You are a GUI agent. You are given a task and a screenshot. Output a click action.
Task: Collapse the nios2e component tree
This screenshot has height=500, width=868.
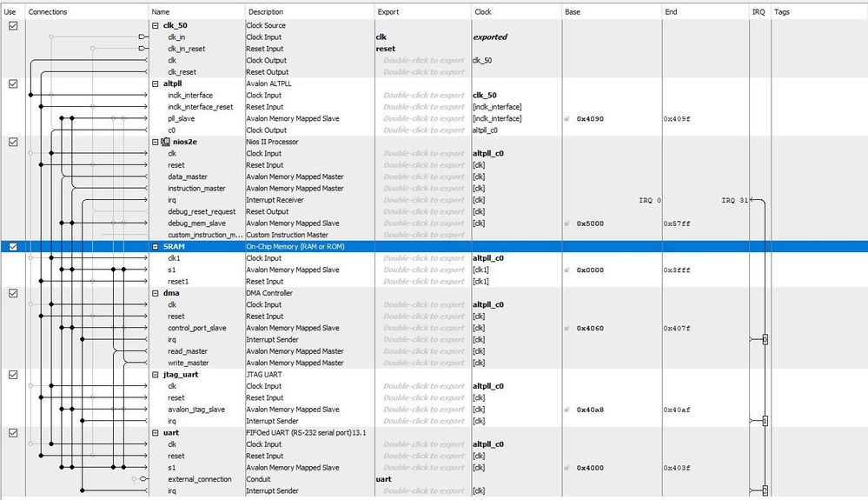click(x=156, y=142)
